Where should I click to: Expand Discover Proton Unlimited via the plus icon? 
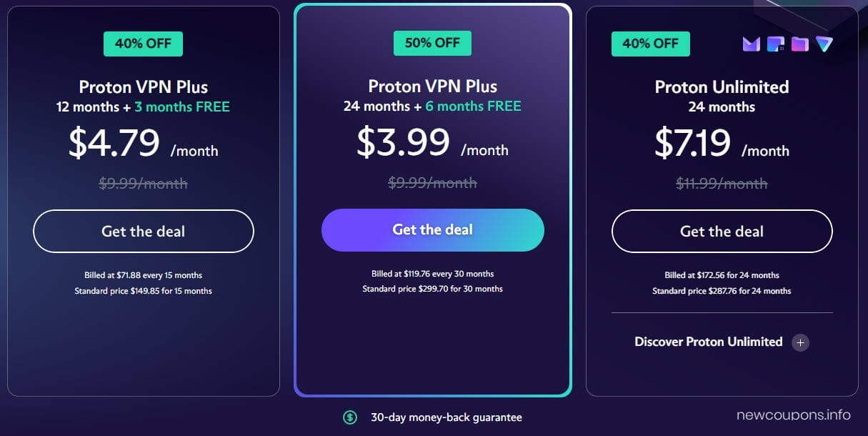click(801, 342)
